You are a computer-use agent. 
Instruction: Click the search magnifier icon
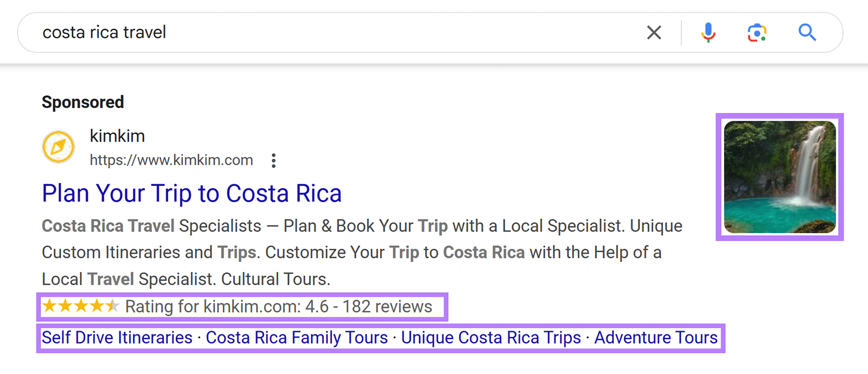click(x=807, y=33)
